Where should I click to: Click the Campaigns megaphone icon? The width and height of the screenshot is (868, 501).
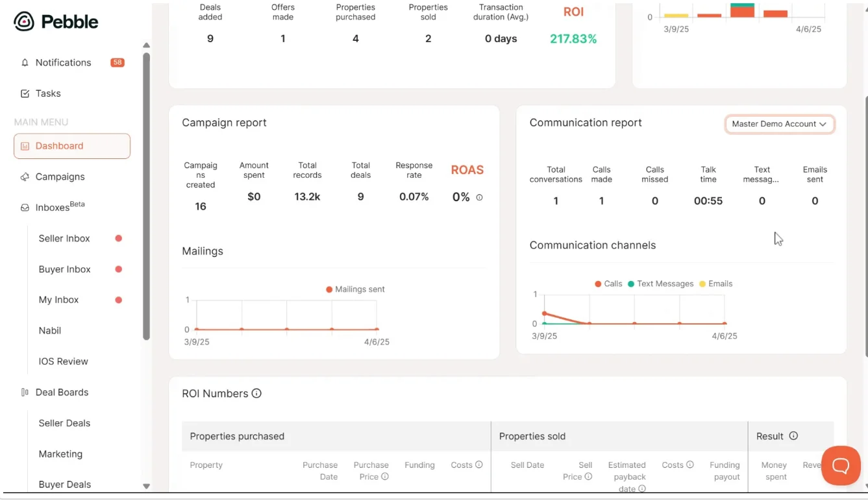tap(25, 177)
